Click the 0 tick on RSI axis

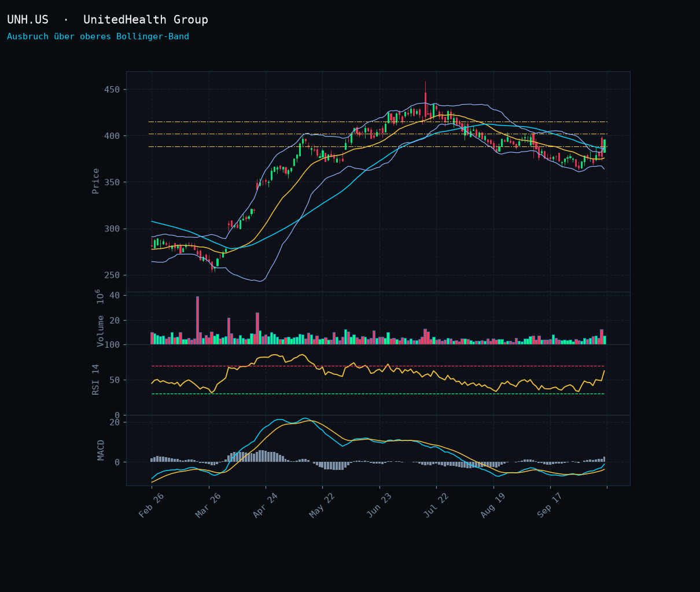[x=117, y=415]
